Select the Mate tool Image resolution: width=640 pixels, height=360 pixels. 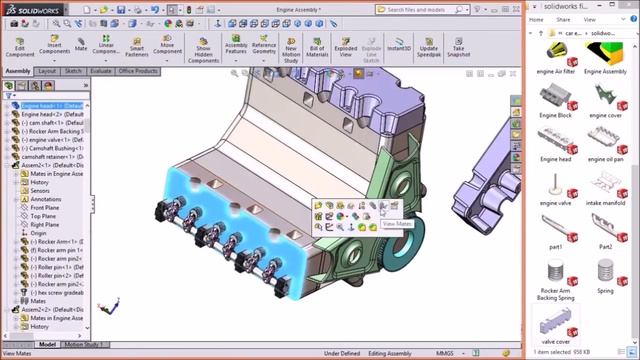(x=81, y=44)
